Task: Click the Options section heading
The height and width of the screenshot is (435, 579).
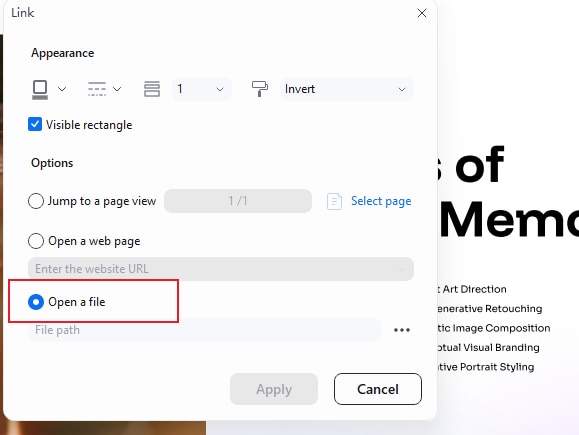Action: (52, 163)
